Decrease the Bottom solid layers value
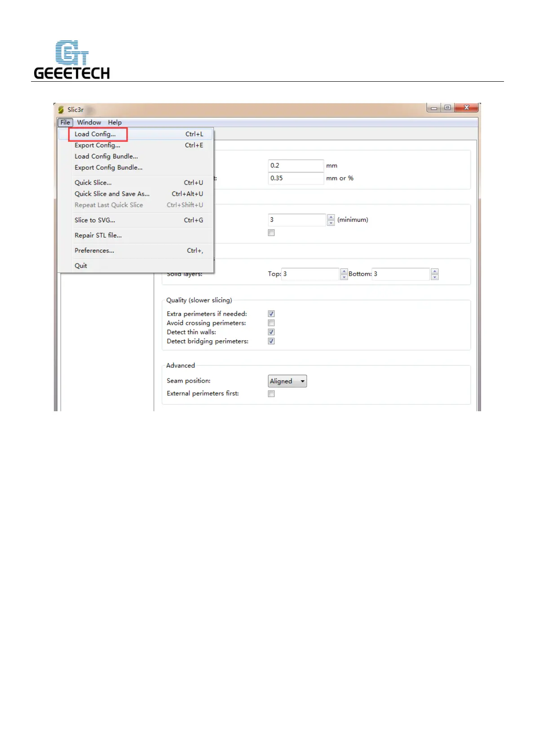Viewport: 535px width, 756px height. tap(434, 277)
